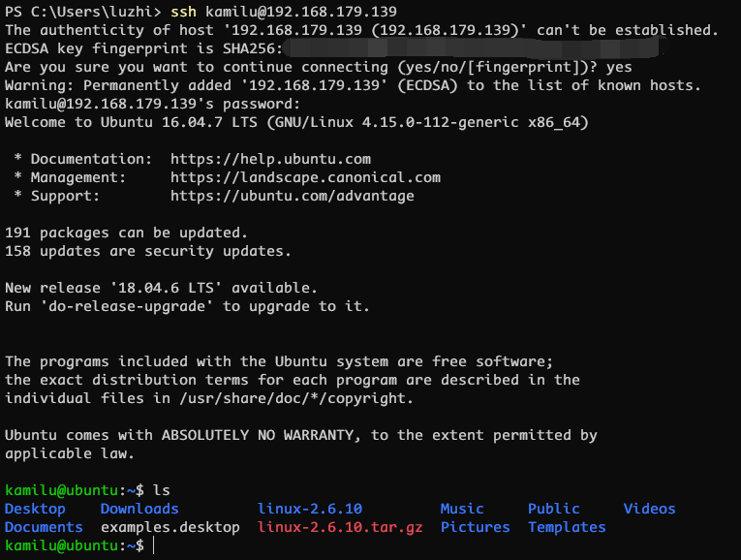Select the Music directory entry
The width and height of the screenshot is (741, 560).
pyautogui.click(x=462, y=509)
